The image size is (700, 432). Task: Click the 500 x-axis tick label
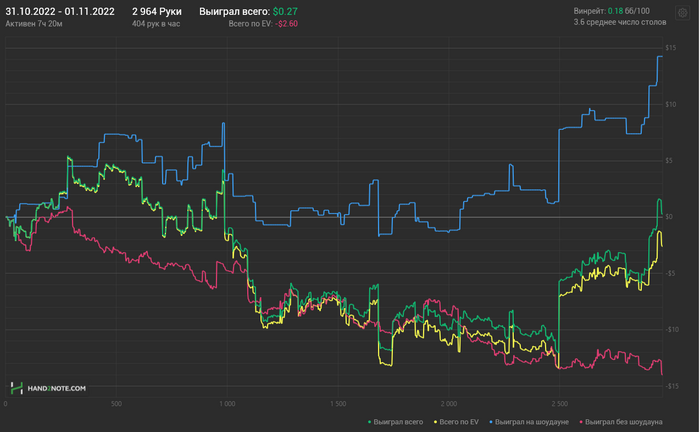point(116,404)
